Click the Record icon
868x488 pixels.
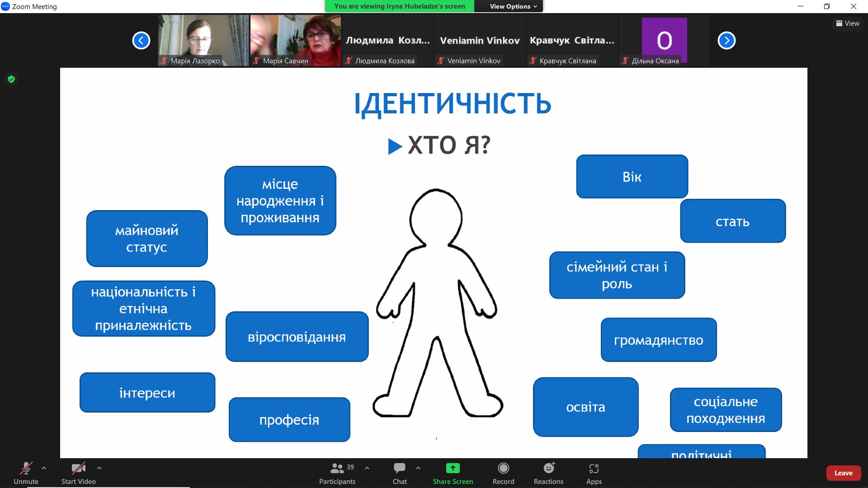coord(503,469)
